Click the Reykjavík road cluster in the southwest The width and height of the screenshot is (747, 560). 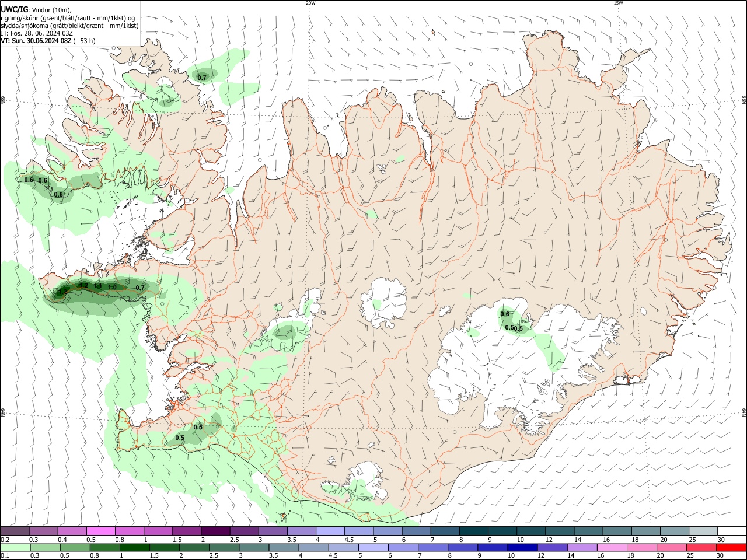(x=176, y=404)
